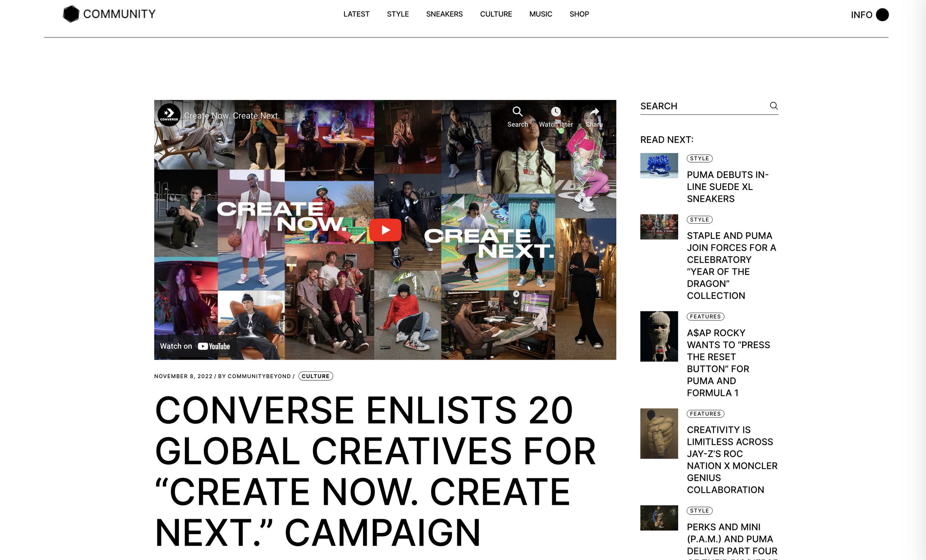Click FEATURES tag above A$AP Rocky article
926x560 pixels.
(x=705, y=317)
